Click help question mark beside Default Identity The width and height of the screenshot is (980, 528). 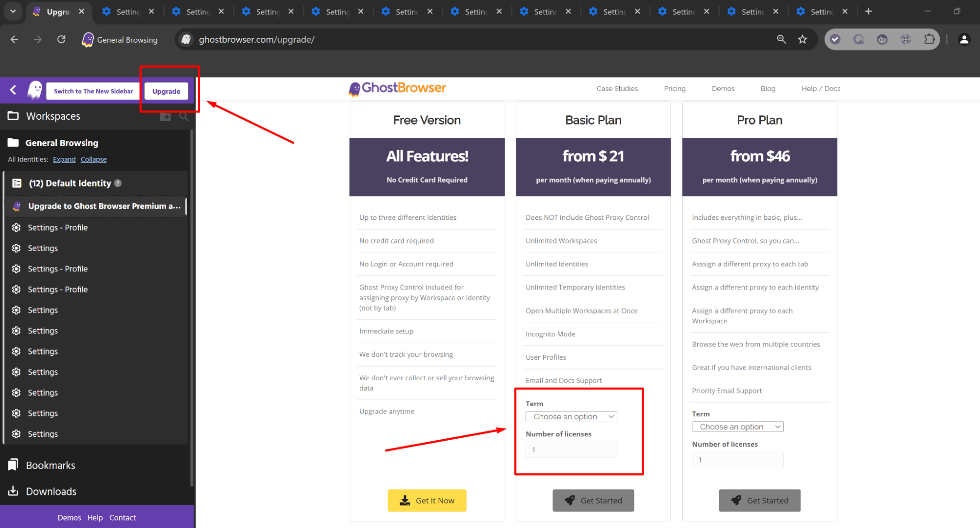click(x=118, y=183)
